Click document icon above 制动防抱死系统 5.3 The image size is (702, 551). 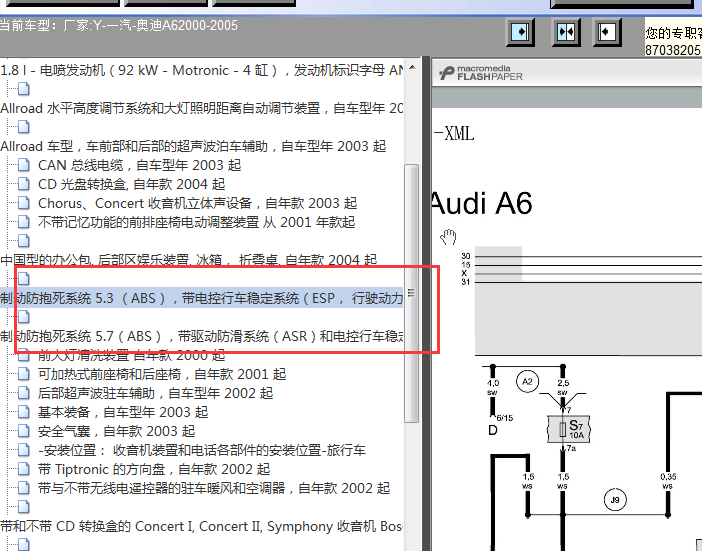coord(23,279)
